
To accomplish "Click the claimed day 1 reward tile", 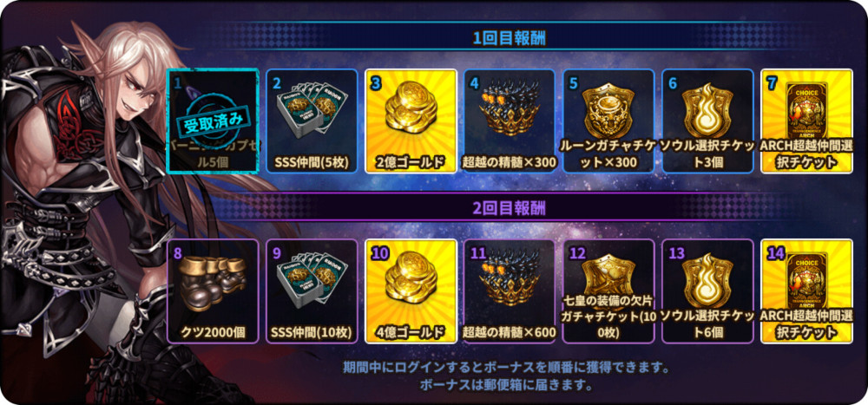I will tap(214, 121).
